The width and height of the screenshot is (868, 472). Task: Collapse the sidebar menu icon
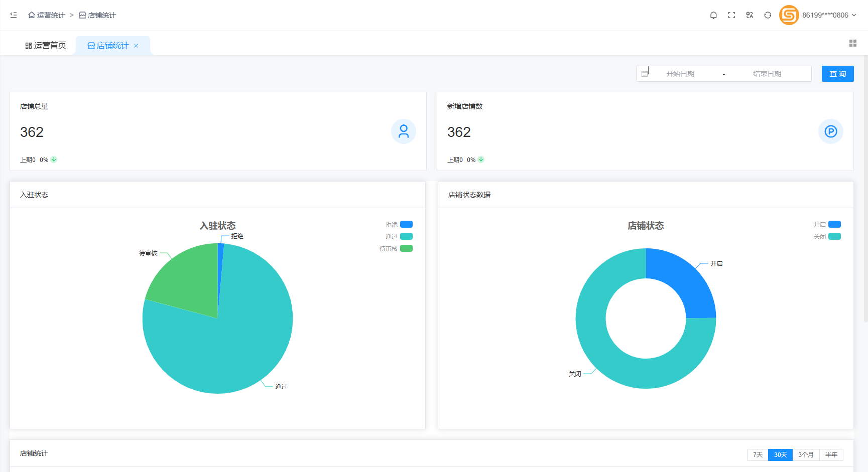click(x=14, y=15)
